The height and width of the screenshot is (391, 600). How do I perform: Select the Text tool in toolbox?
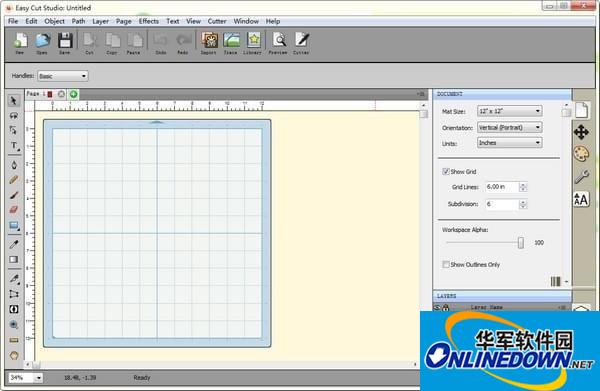pyautogui.click(x=14, y=146)
